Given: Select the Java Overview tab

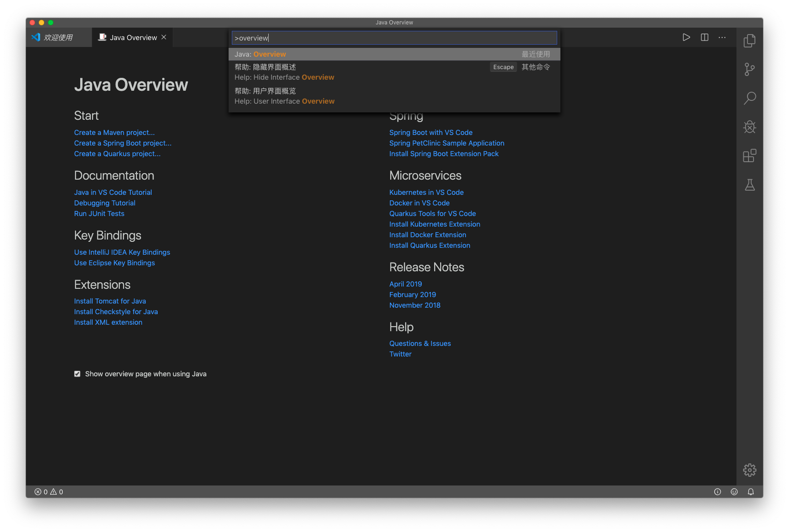Looking at the screenshot, I should [x=133, y=37].
